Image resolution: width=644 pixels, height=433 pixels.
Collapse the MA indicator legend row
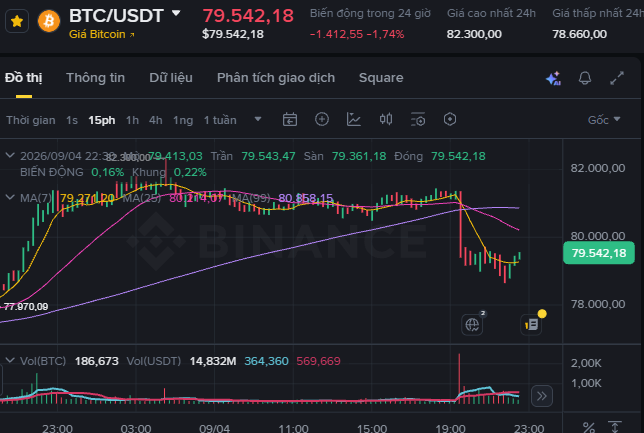pyautogui.click(x=10, y=197)
